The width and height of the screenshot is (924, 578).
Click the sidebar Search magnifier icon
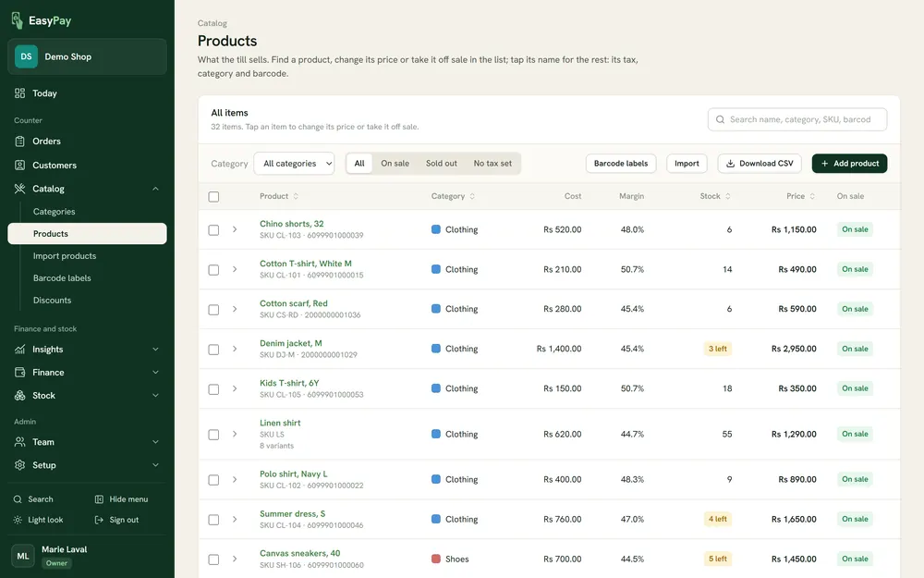(x=18, y=499)
